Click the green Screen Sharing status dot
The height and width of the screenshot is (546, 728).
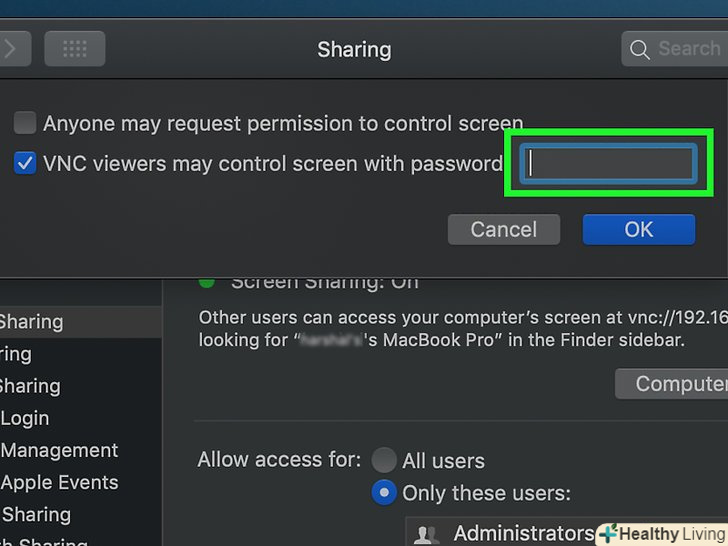207,281
